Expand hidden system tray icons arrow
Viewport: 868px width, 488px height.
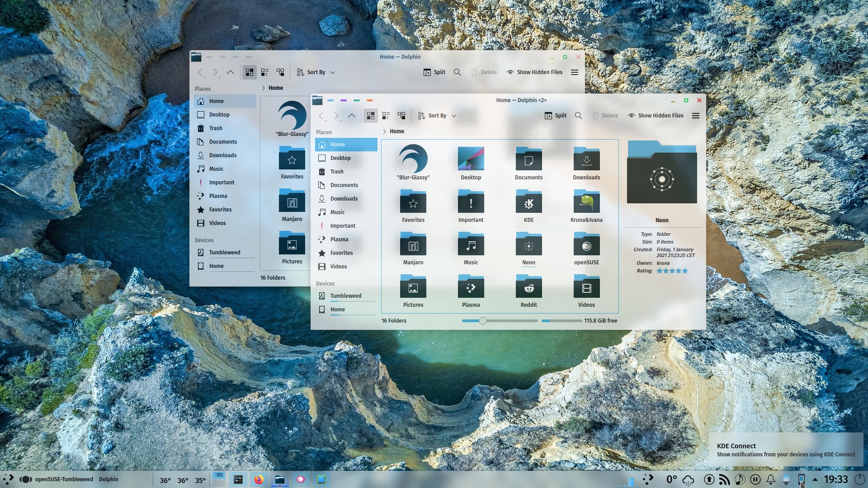click(815, 479)
